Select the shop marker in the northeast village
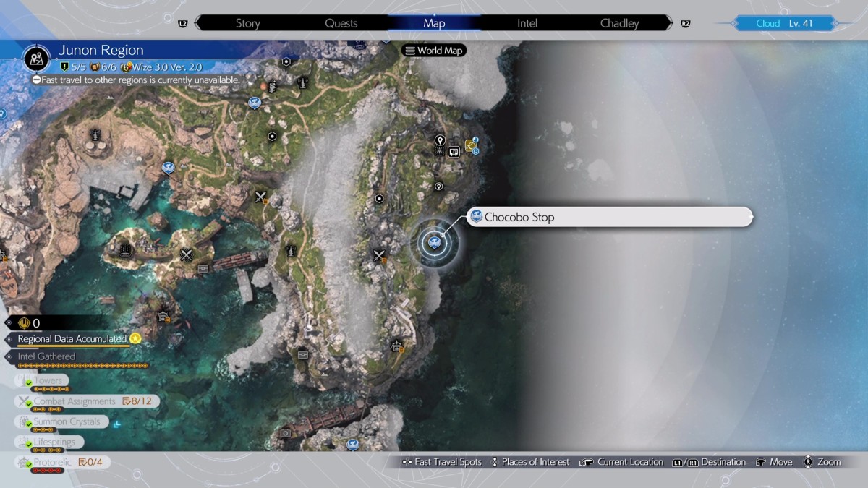This screenshot has width=868, height=488. [x=454, y=151]
